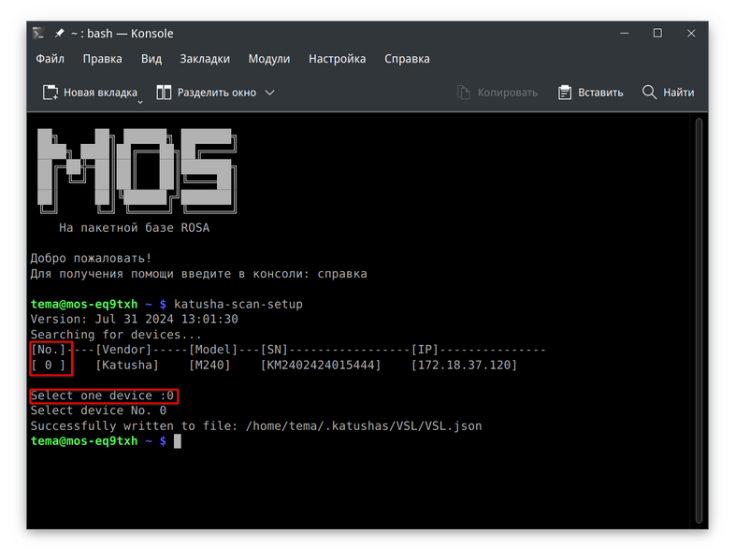The height and width of the screenshot is (560, 735).
Task: Minimize the Konsole window
Action: click(x=624, y=34)
